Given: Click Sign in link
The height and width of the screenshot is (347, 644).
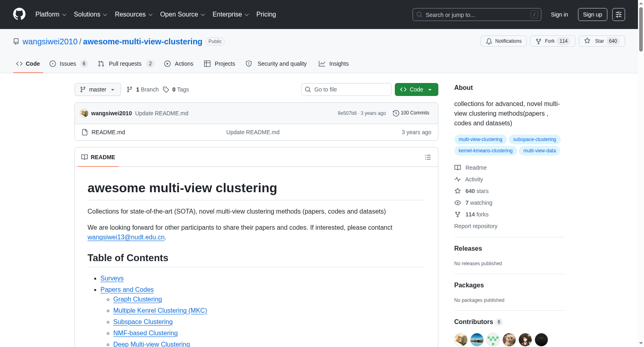Looking at the screenshot, I should [559, 15].
